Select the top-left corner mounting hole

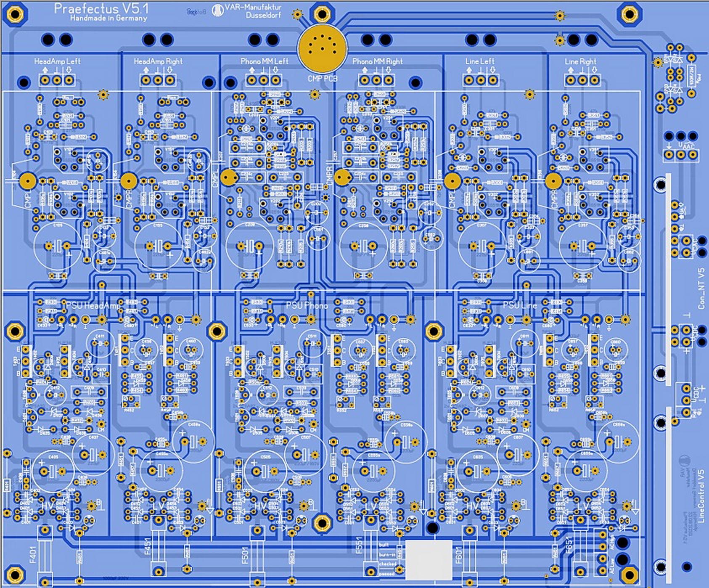pos(15,14)
